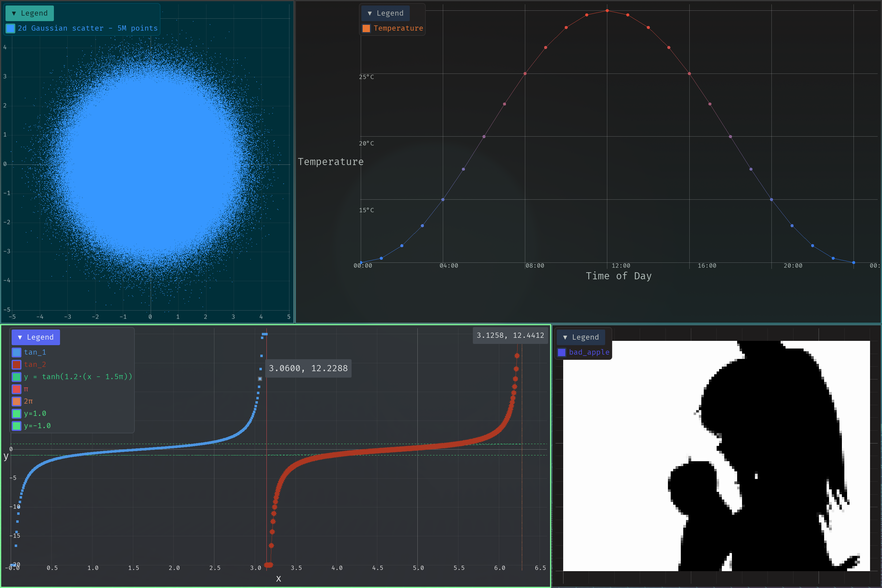The height and width of the screenshot is (588, 882).
Task: Click the tan_2 legend label
Action: pos(35,364)
